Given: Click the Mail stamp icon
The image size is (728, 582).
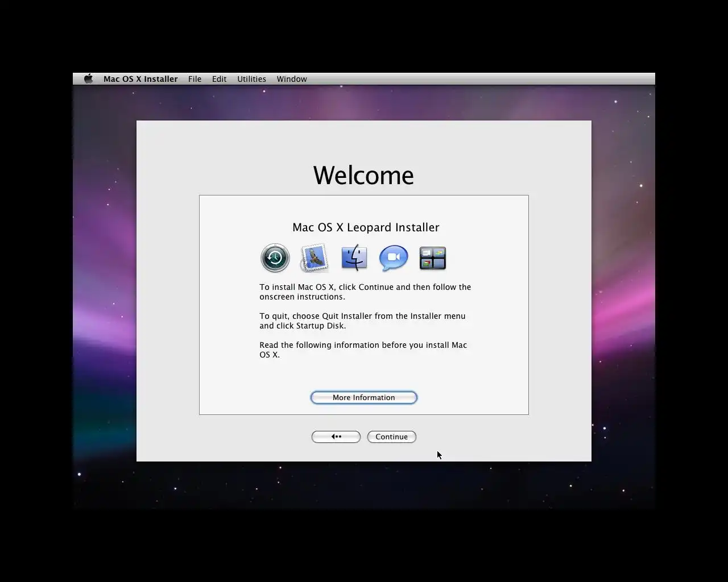Looking at the screenshot, I should [315, 258].
